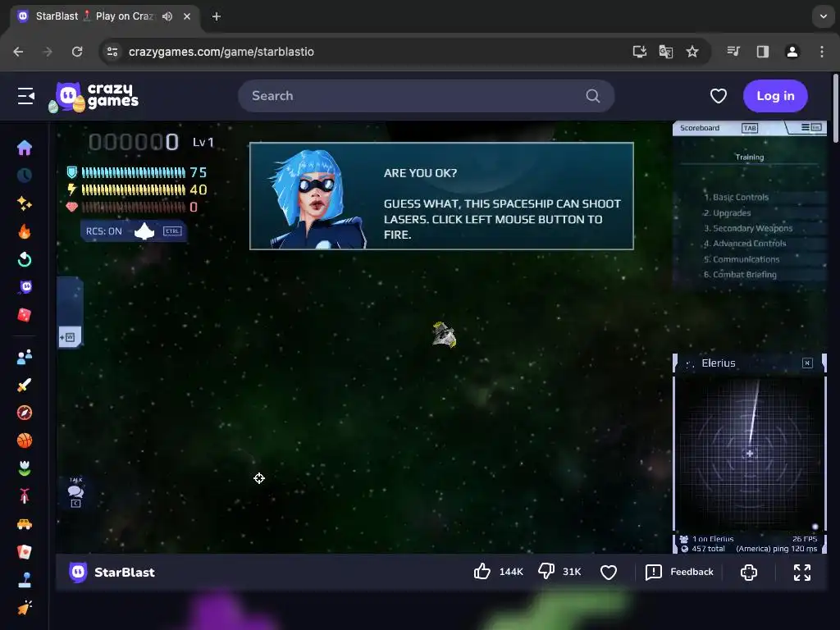Select Upgrades training item
This screenshot has width=840, height=630.
coord(727,212)
